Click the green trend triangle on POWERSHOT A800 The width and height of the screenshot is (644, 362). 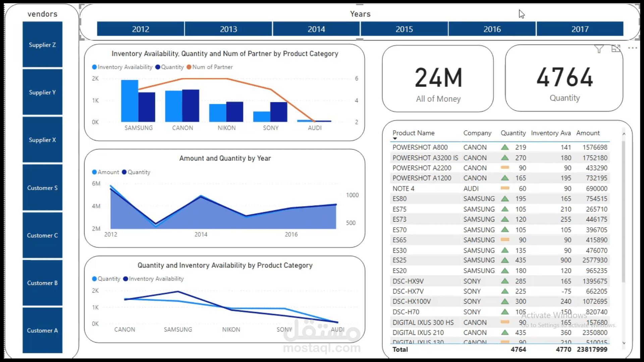click(x=505, y=147)
